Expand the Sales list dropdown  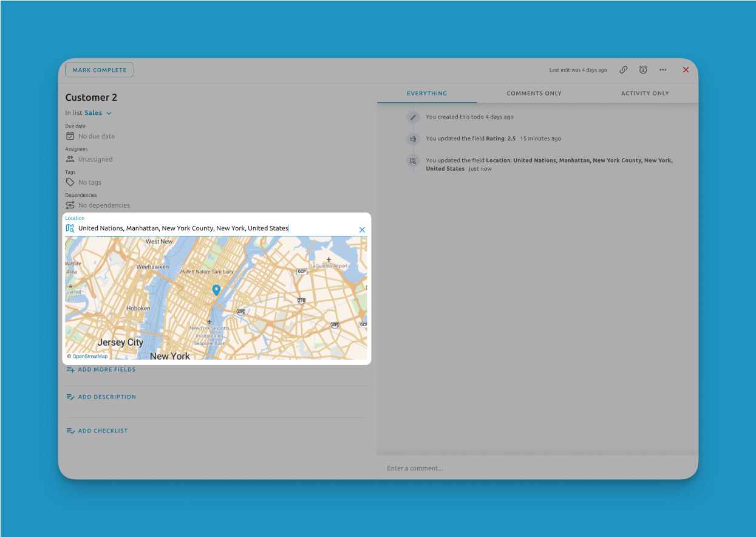point(108,112)
